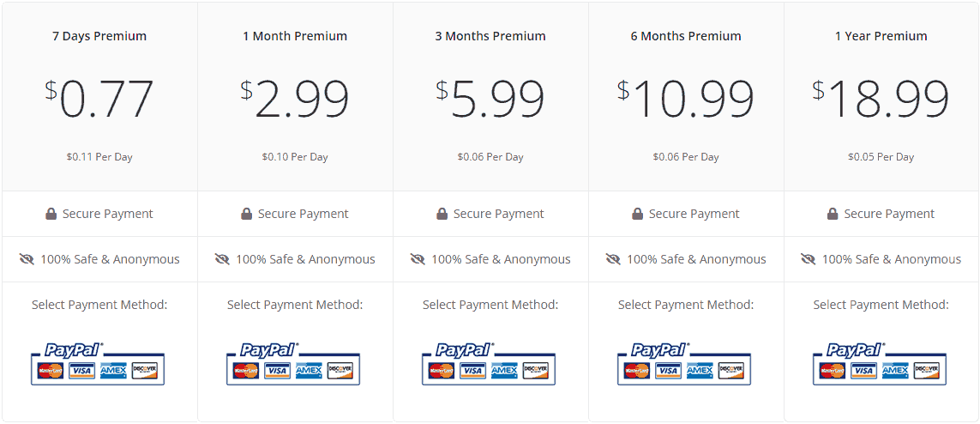
Task: Click PayPal logo under 3 Months Premium
Action: pos(465,349)
